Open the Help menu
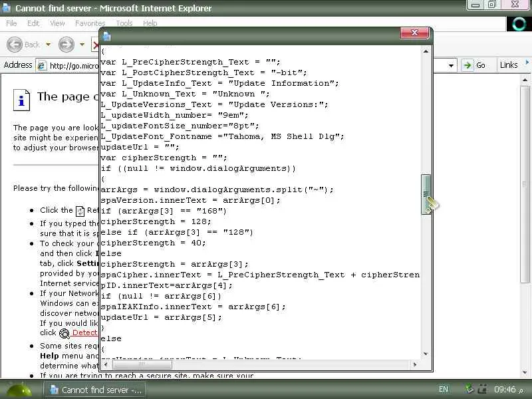Image resolution: width=532 pixels, height=399 pixels. pyautogui.click(x=150, y=23)
